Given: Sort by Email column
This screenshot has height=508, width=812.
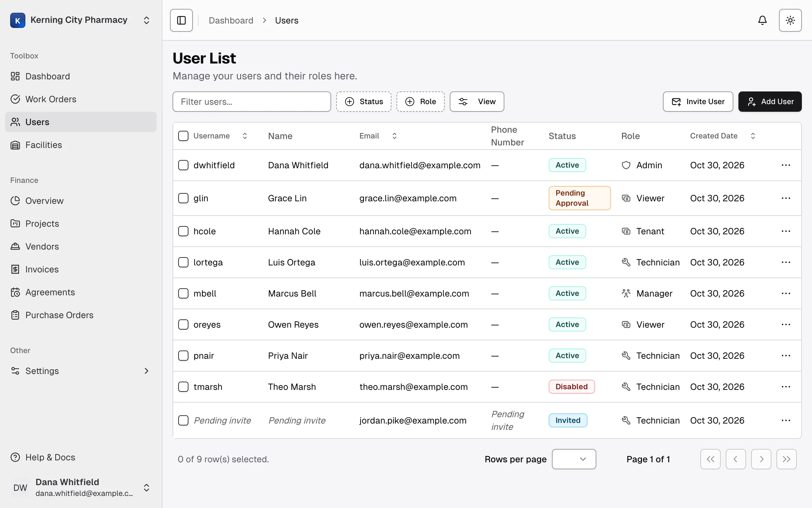Looking at the screenshot, I should (378, 136).
